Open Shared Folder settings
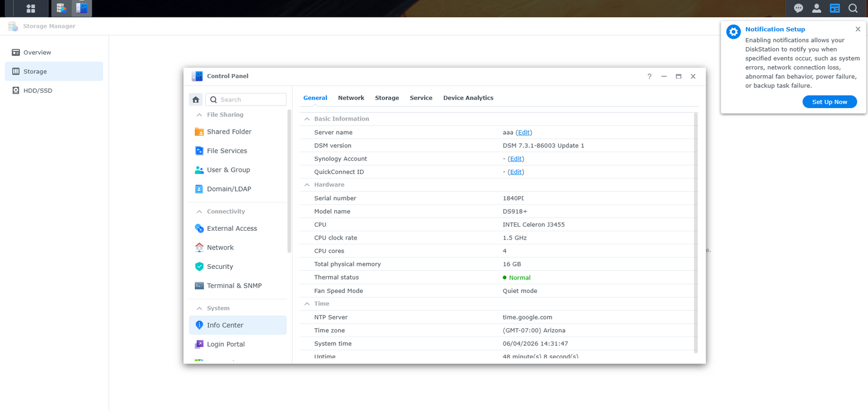This screenshot has width=868, height=411. [238, 132]
